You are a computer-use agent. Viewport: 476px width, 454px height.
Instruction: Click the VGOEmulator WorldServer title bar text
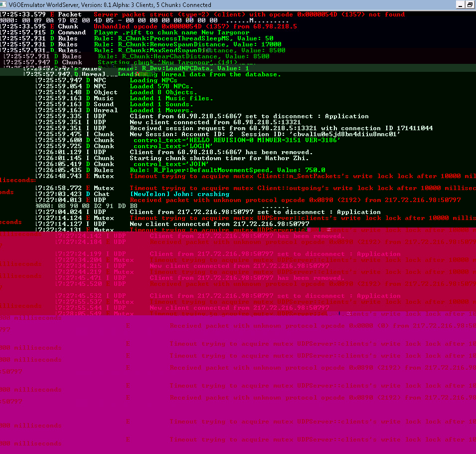tap(110, 5)
